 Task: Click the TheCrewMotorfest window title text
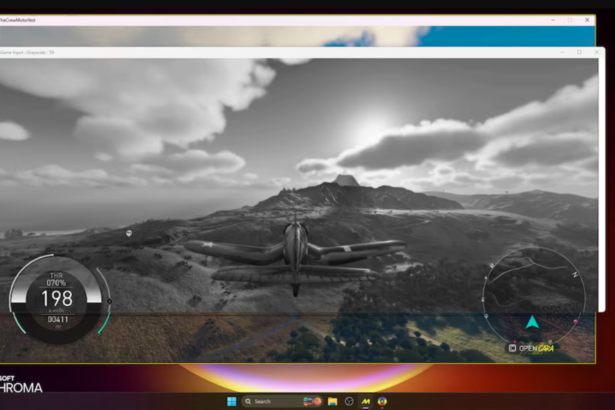point(18,20)
